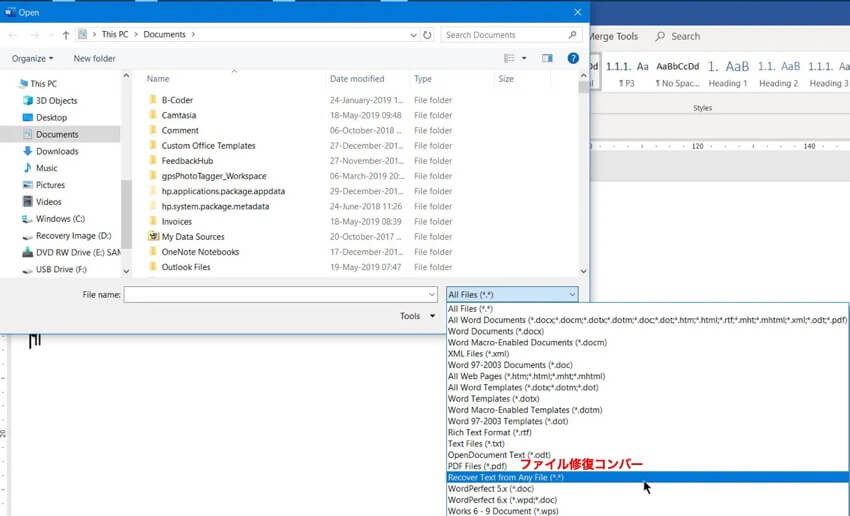This screenshot has width=850, height=516.
Task: Click the change view layout icon
Action: 510,59
